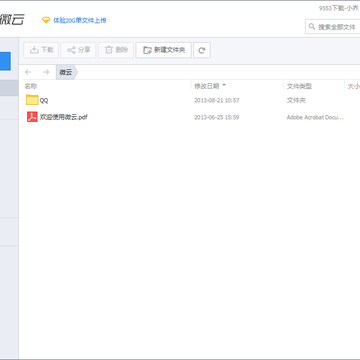Screen dimensions: 360x360
Task: Click the 删除 delete button
Action: pyautogui.click(x=116, y=50)
